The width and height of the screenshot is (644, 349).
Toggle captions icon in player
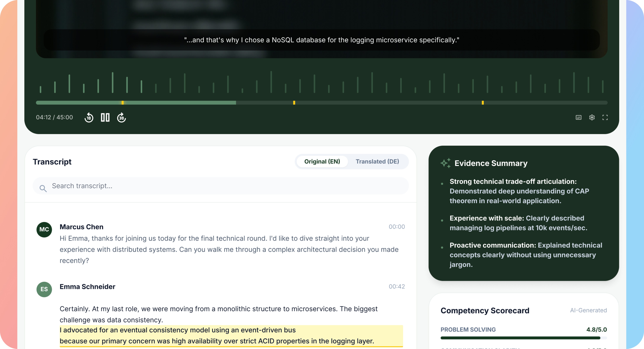pos(579,117)
